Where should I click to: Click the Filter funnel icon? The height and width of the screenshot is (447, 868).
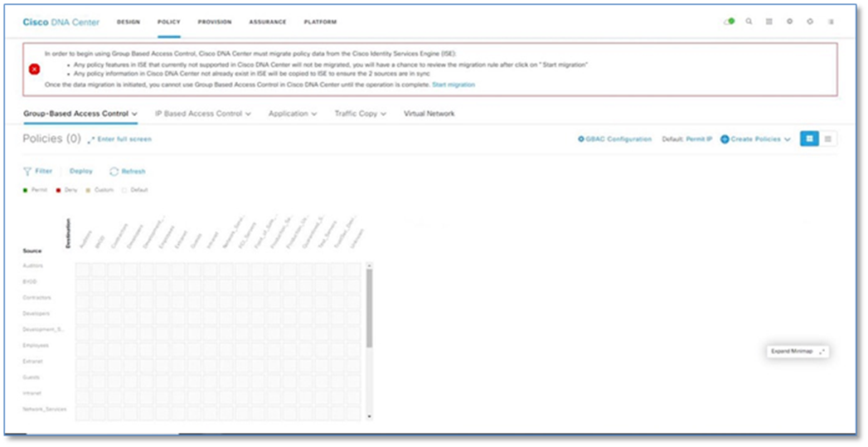click(27, 171)
